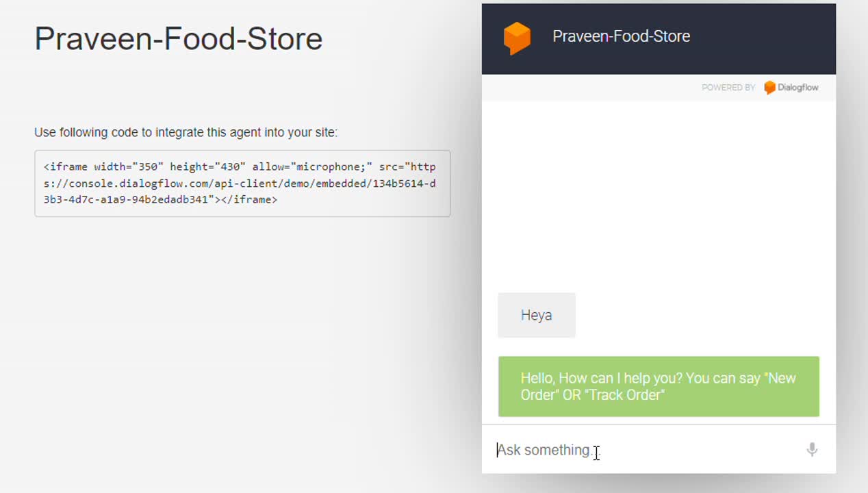
Task: Select the Heya user message bubble
Action: [x=537, y=315]
